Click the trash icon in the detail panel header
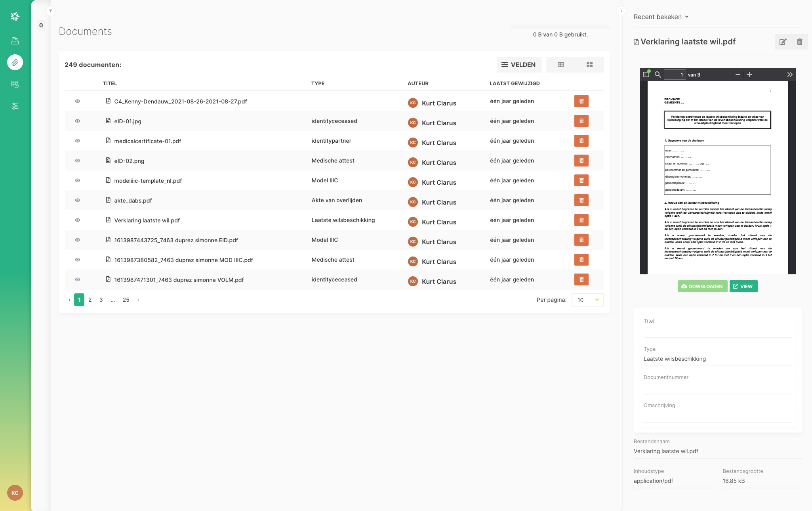This screenshot has width=812, height=511. coord(799,42)
